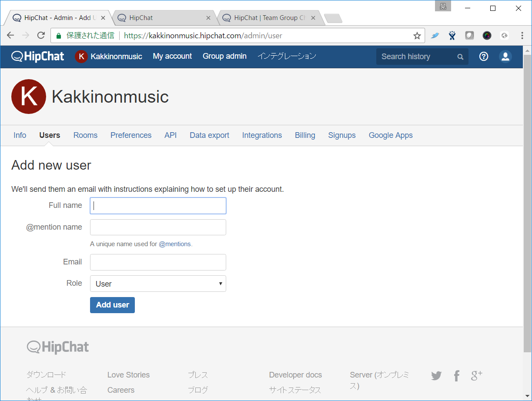Open the Love Stories footer link
Screen dimensions: 532x401
click(128, 375)
